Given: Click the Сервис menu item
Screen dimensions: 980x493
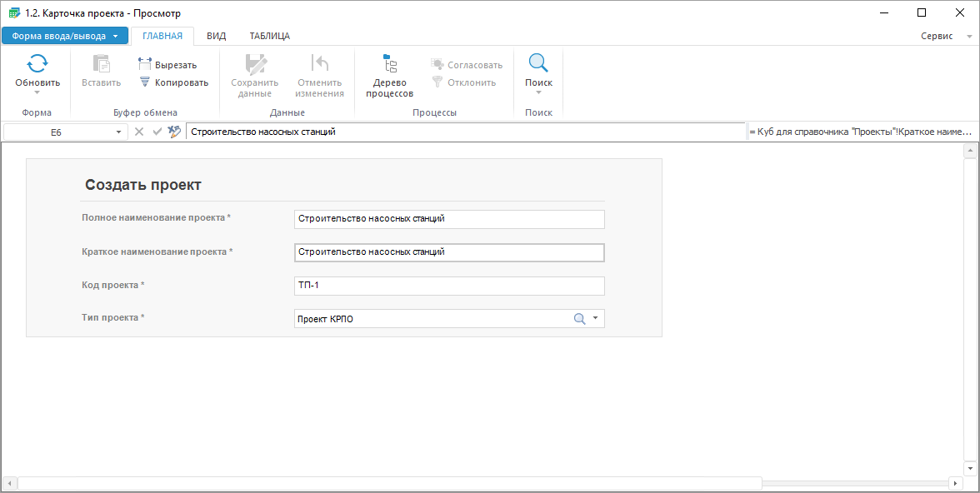Looking at the screenshot, I should point(937,36).
